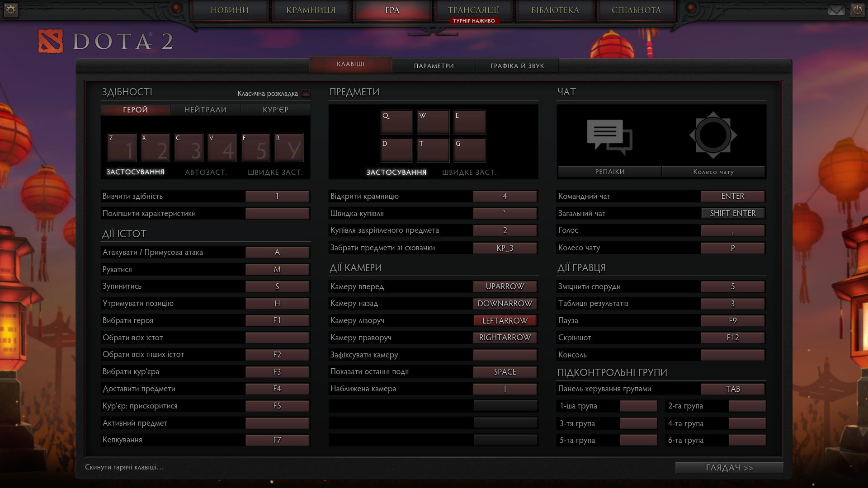Rebind Атакувати / Примусова атака key
The height and width of the screenshot is (488, 868).
(x=277, y=252)
